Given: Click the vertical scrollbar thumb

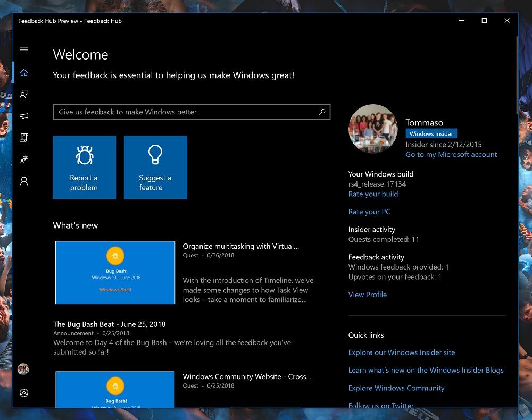Looking at the screenshot, I should [517, 75].
